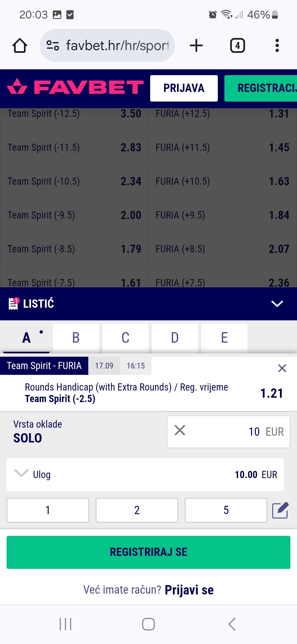Screen dimensions: 297x644
Task: Switch to bet slip tab B
Action: (x=76, y=338)
